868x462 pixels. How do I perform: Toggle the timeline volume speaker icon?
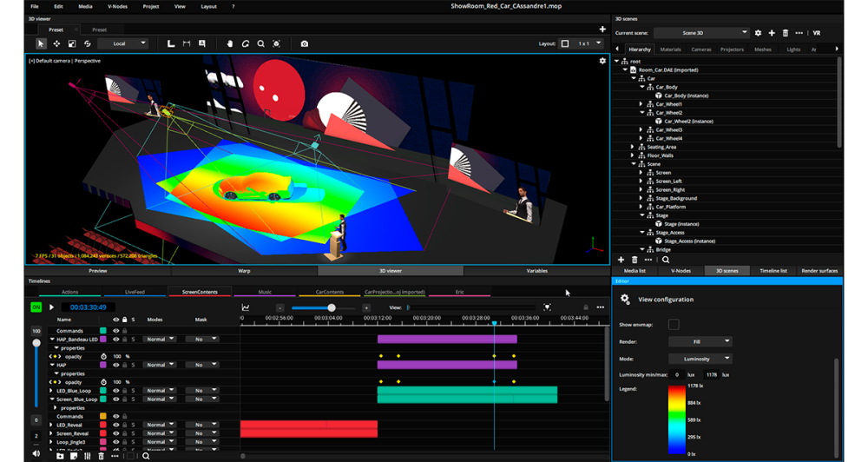coord(36,453)
